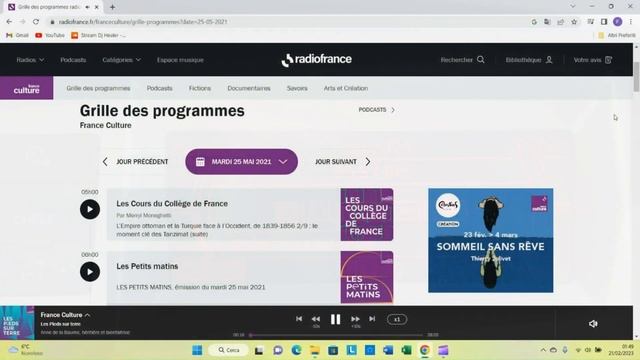Skip to next track in player
Viewport: 640px width, 360px height.
pos(372,319)
